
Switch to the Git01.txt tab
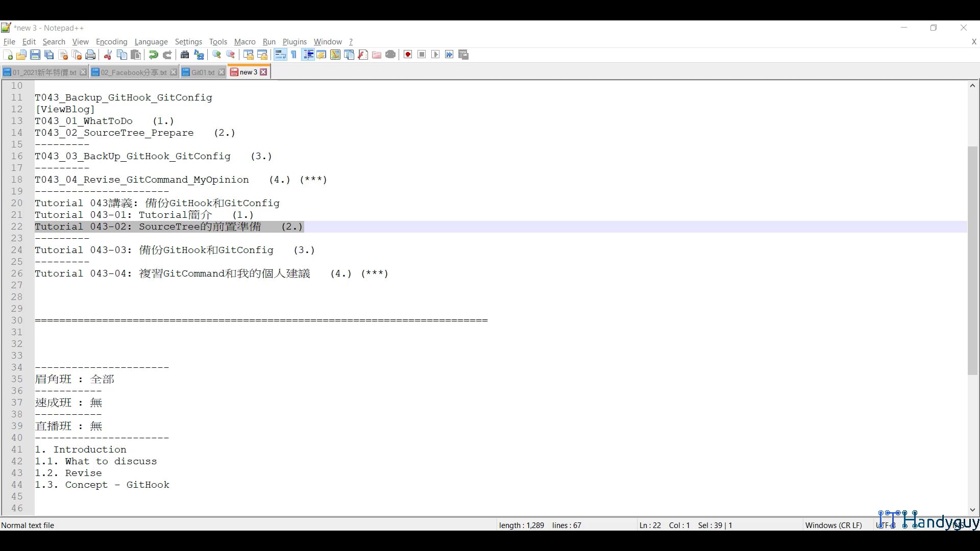coord(201,72)
